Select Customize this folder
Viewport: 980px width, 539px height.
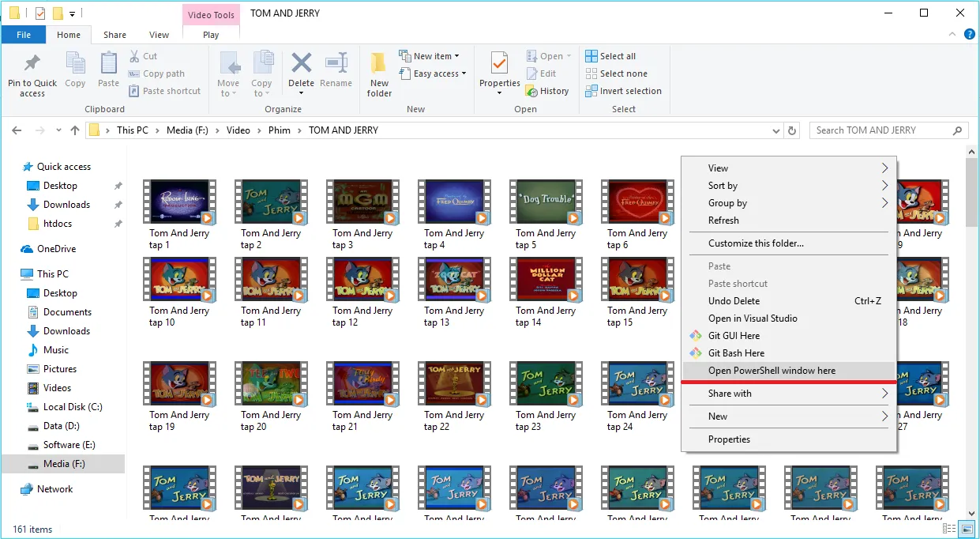(789, 243)
